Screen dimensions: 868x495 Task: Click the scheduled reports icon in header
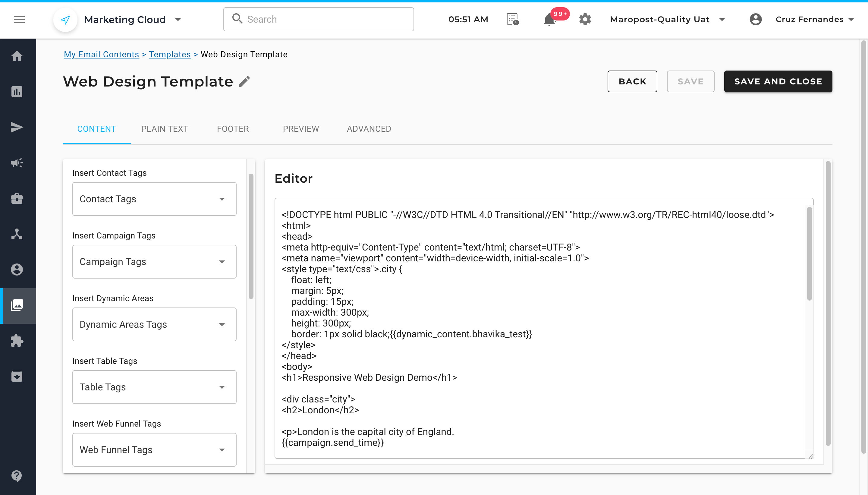point(512,19)
